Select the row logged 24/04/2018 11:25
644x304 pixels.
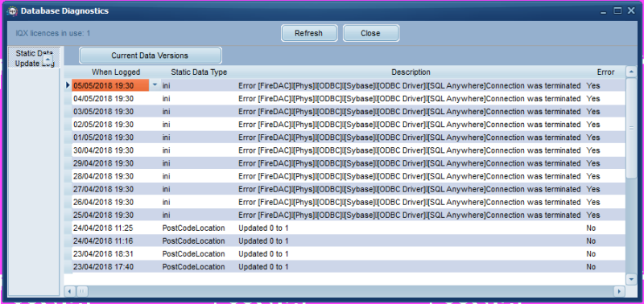pos(345,228)
